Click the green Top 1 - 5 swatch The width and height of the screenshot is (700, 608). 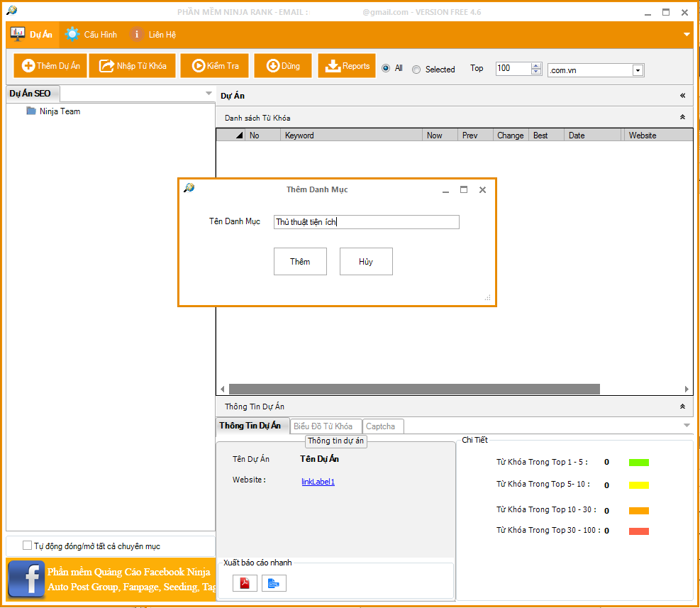tap(638, 463)
